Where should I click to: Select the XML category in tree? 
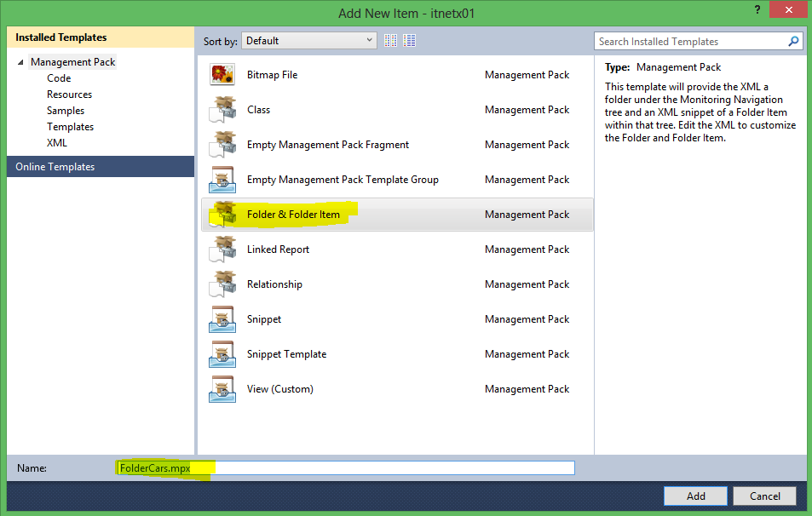57,143
